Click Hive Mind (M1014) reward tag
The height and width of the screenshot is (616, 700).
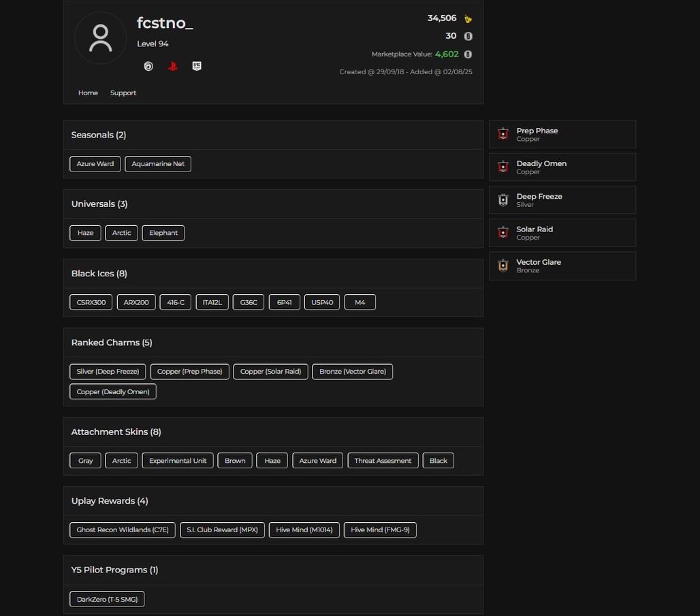click(x=304, y=530)
